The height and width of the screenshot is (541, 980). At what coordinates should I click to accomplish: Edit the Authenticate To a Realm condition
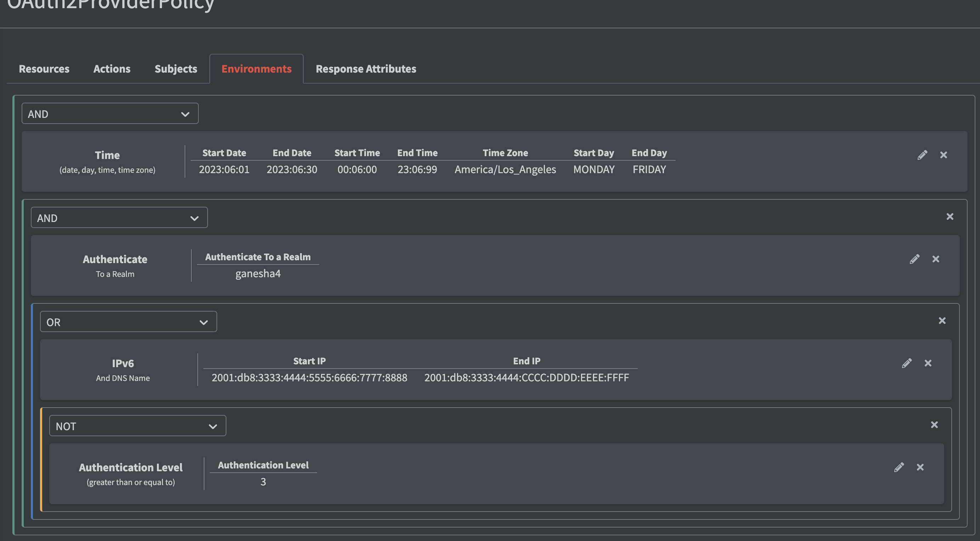coord(914,259)
